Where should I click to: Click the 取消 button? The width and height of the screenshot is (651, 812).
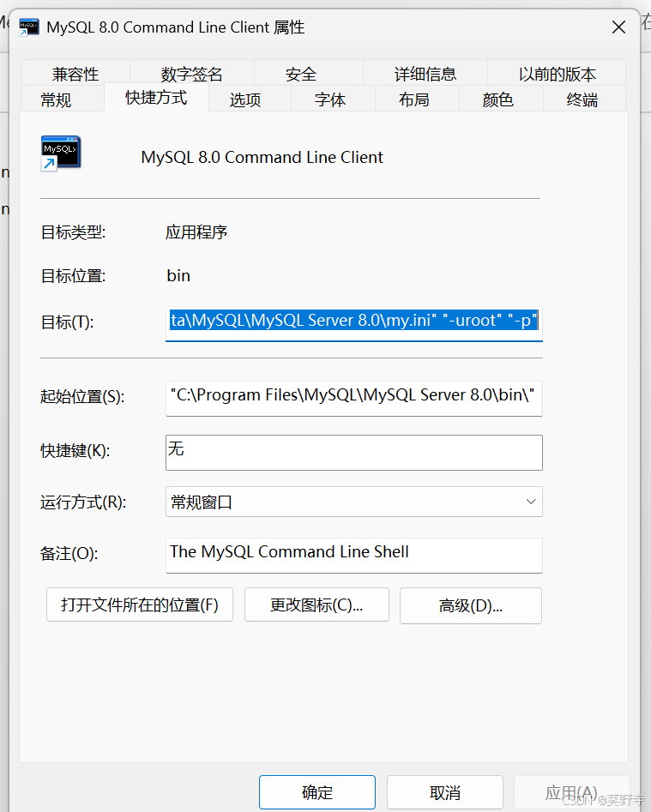coord(445,791)
